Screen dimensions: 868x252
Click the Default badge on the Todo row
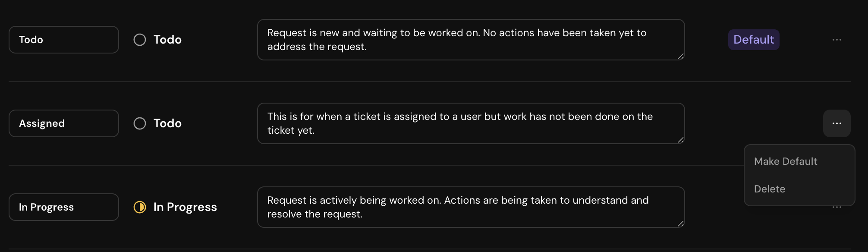[753, 39]
